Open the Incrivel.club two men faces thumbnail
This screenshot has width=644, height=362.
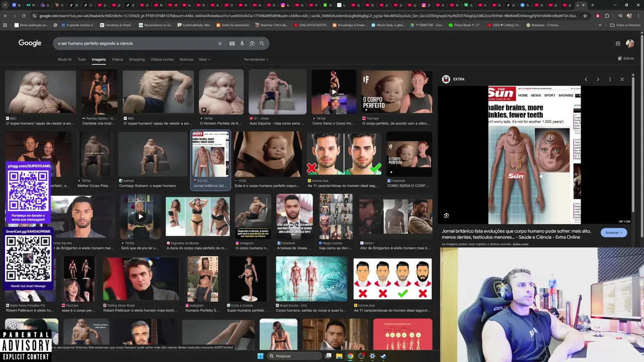tap(345, 154)
